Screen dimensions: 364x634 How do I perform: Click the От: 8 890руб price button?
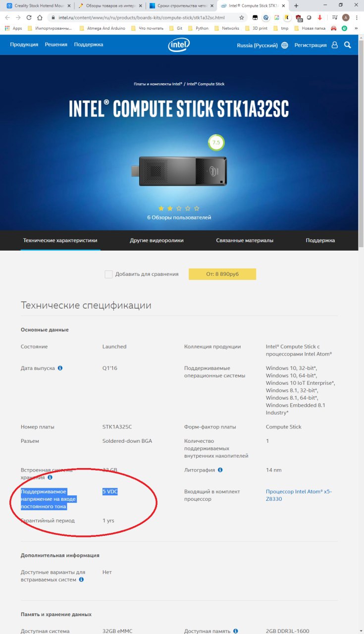222,274
